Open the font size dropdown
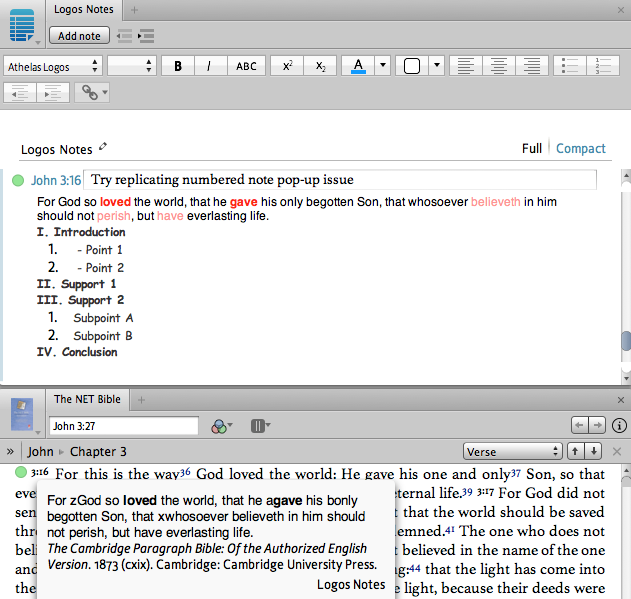The height and width of the screenshot is (599, 631). (132, 66)
